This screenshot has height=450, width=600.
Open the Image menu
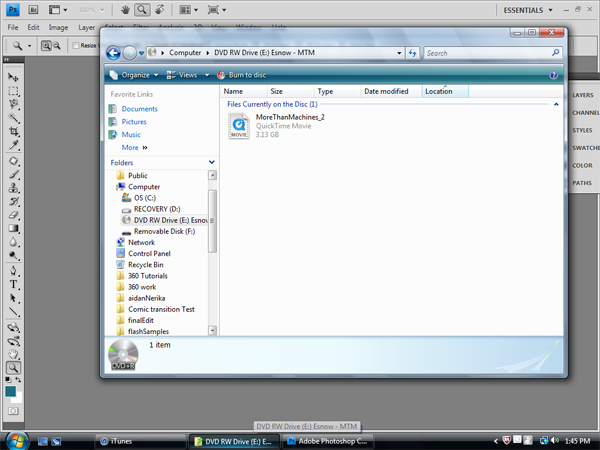pyautogui.click(x=59, y=27)
